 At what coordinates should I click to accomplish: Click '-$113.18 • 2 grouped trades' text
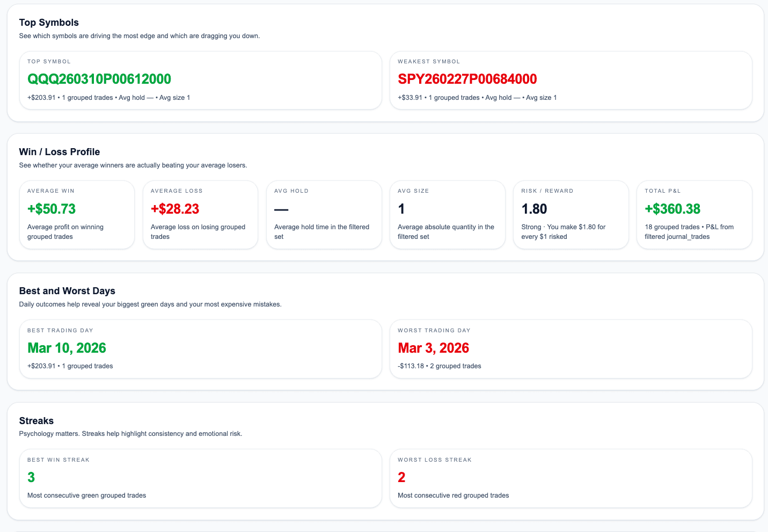440,366
